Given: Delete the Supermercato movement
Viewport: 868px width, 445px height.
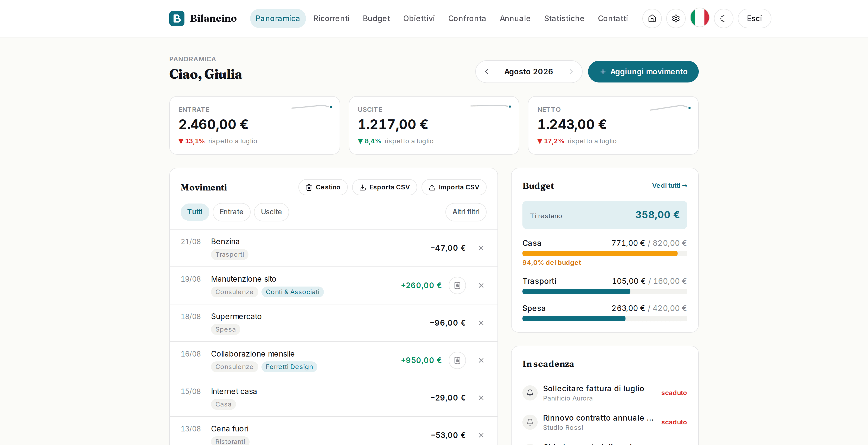Looking at the screenshot, I should tap(481, 323).
